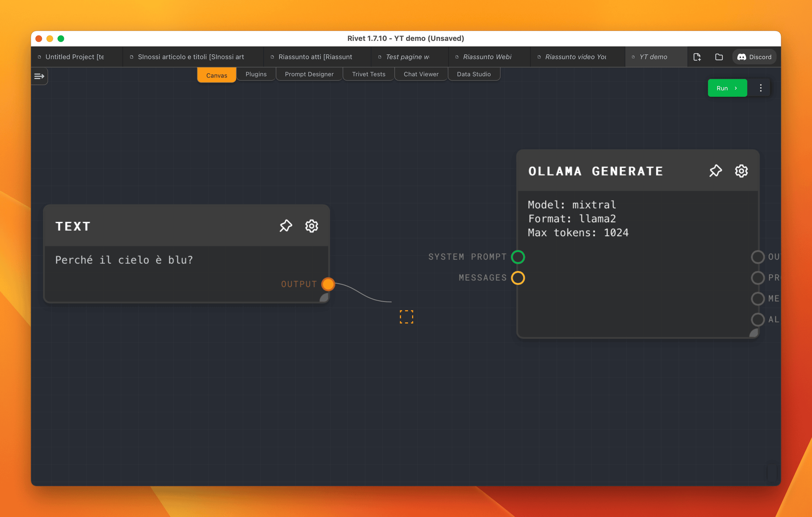Select the Riassunto Webi project tab

[489, 57]
